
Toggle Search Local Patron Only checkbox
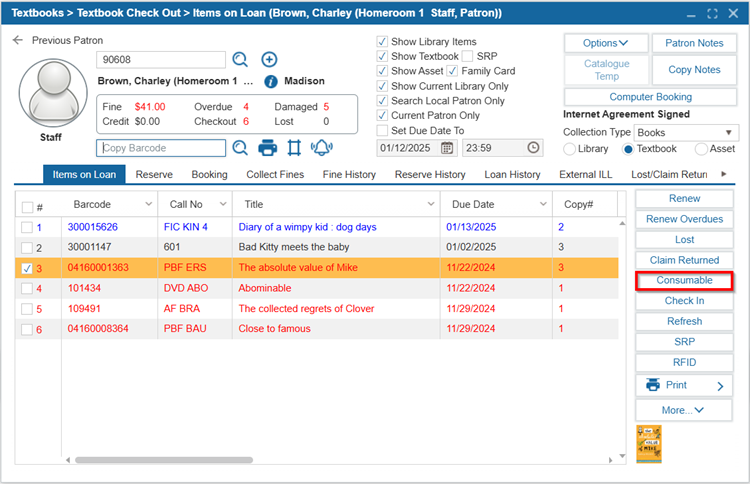pyautogui.click(x=382, y=101)
